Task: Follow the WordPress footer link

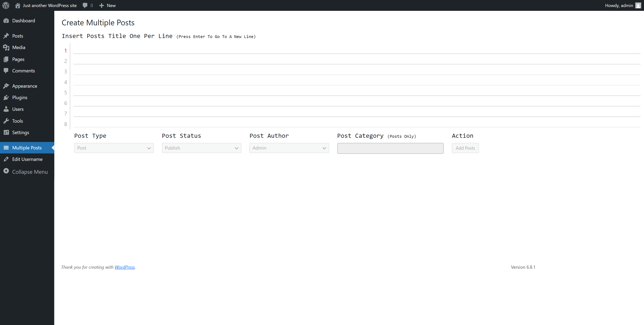Action: click(125, 267)
